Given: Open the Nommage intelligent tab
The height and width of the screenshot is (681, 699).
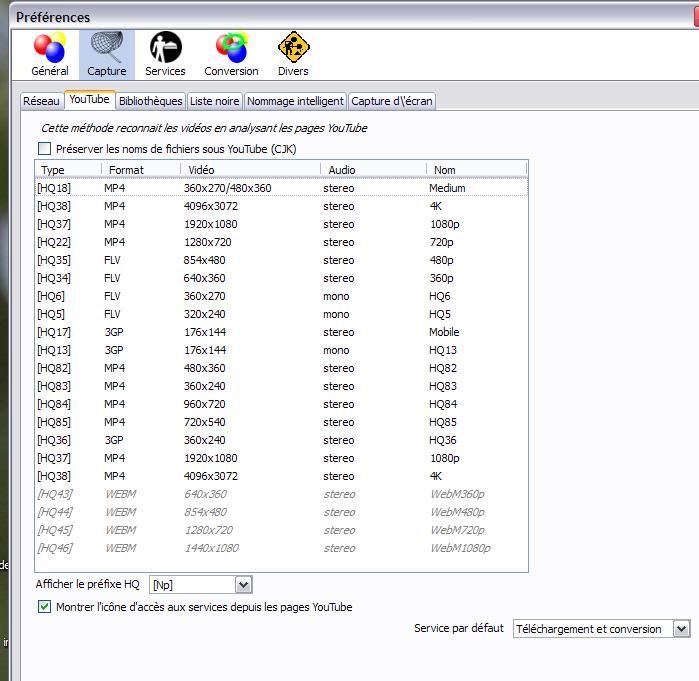Looking at the screenshot, I should (295, 101).
